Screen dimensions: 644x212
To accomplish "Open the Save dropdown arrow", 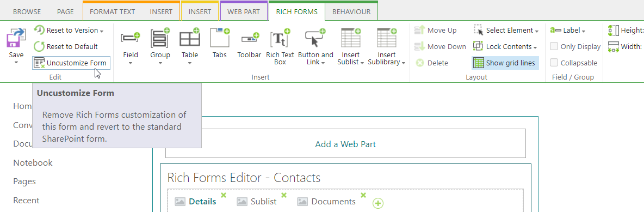I will pos(16,63).
